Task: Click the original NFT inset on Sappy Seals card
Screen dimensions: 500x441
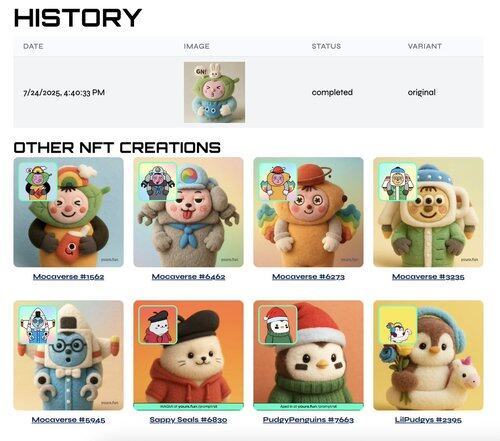Action: point(158,325)
